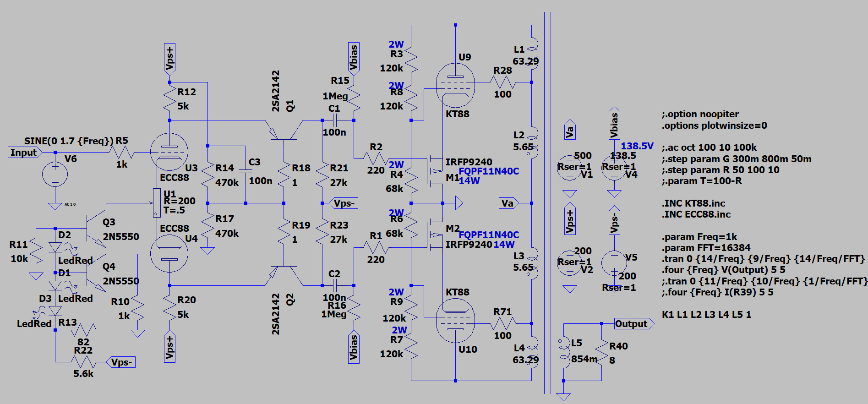This screenshot has width=868, height=404.
Task: Click the blue '138.5V' annotation text
Action: pos(637,146)
